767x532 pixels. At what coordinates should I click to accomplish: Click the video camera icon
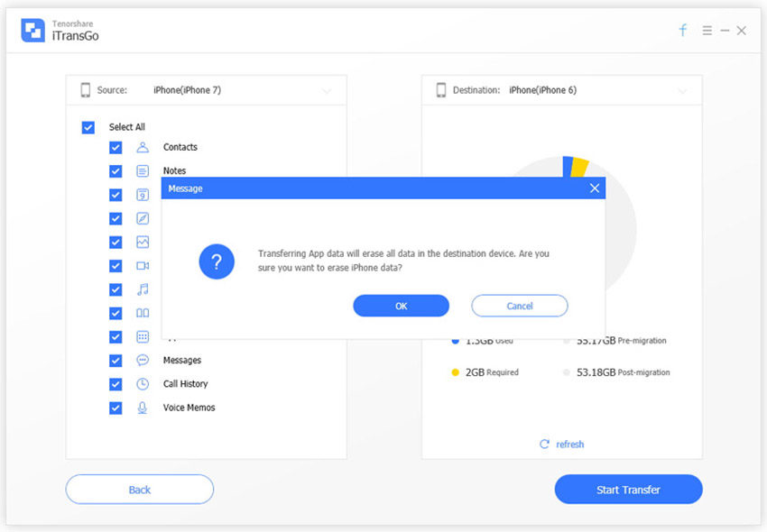143,265
